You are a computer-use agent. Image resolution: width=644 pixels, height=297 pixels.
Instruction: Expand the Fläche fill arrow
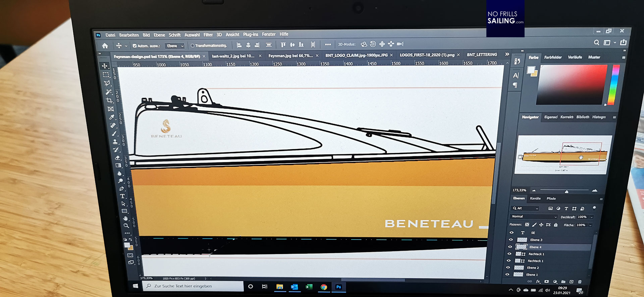[x=590, y=225]
